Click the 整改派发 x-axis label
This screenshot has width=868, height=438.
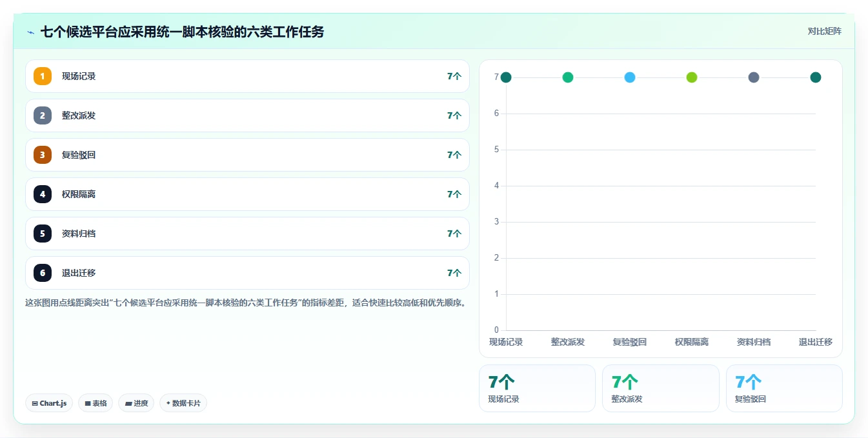coord(568,342)
